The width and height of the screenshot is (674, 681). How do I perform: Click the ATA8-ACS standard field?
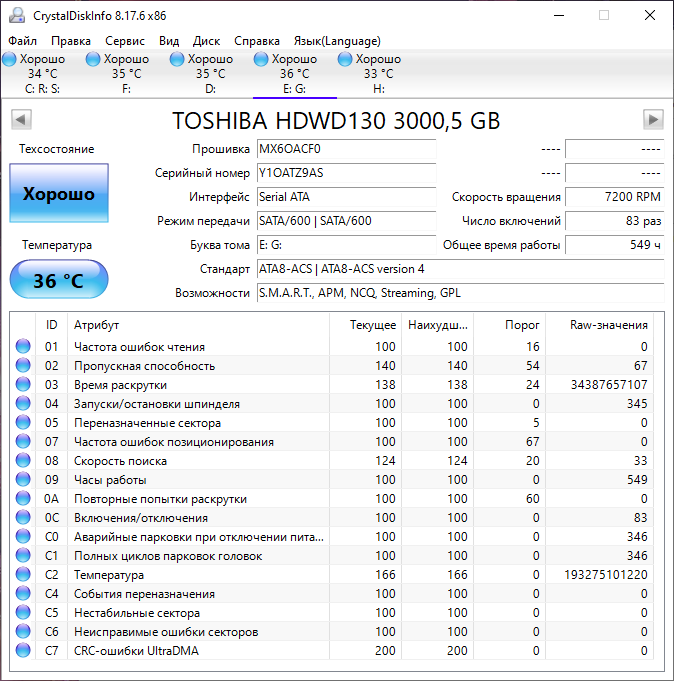click(x=460, y=269)
